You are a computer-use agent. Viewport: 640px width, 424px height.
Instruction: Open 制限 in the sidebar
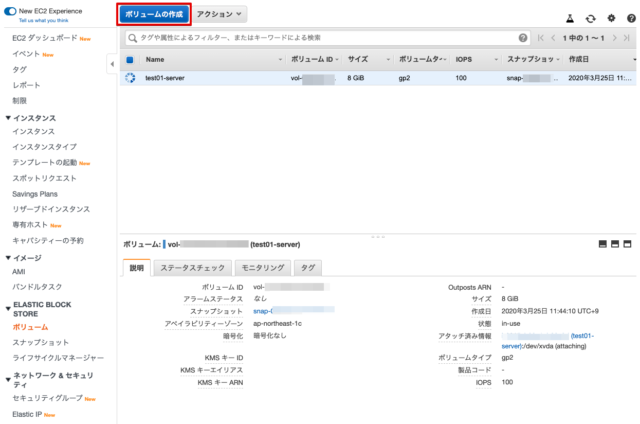19,100
